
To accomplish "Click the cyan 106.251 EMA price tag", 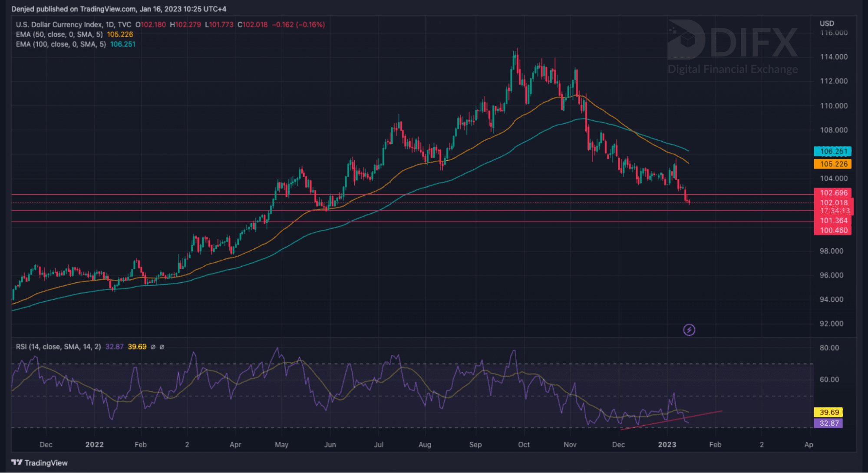I will pyautogui.click(x=832, y=152).
